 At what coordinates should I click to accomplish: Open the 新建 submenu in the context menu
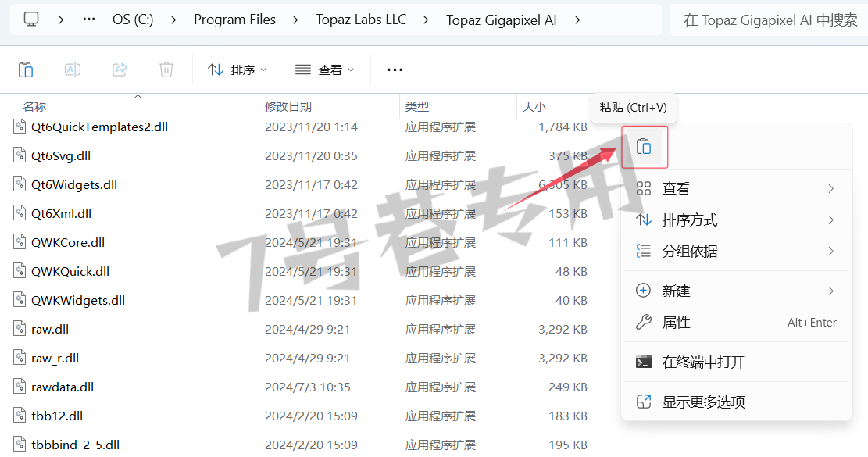[737, 291]
